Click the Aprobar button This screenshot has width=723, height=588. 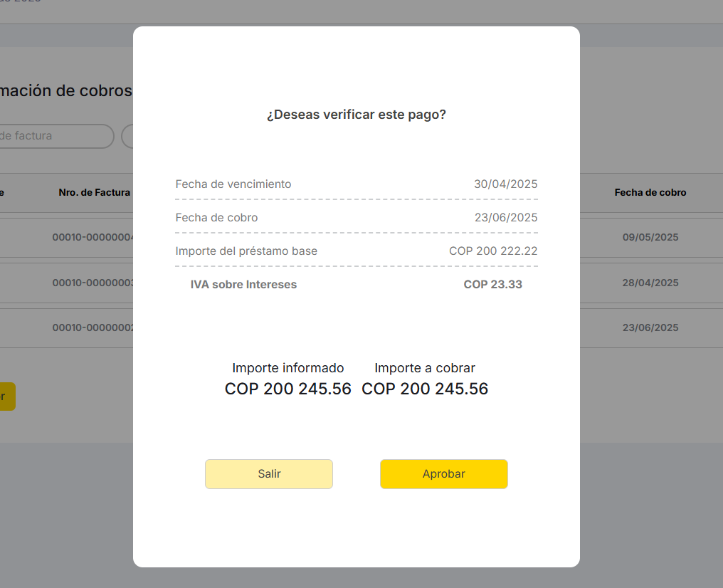[443, 474]
